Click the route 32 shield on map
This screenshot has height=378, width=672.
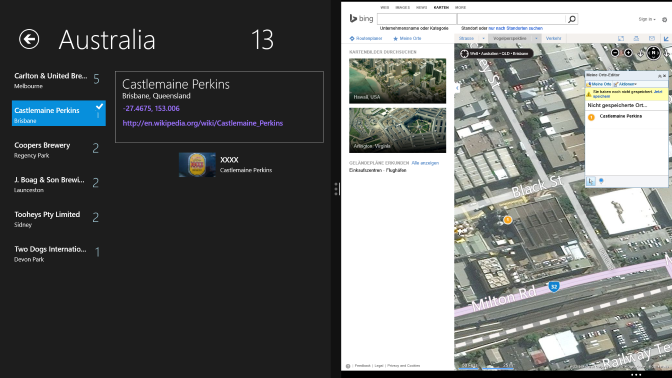[554, 287]
